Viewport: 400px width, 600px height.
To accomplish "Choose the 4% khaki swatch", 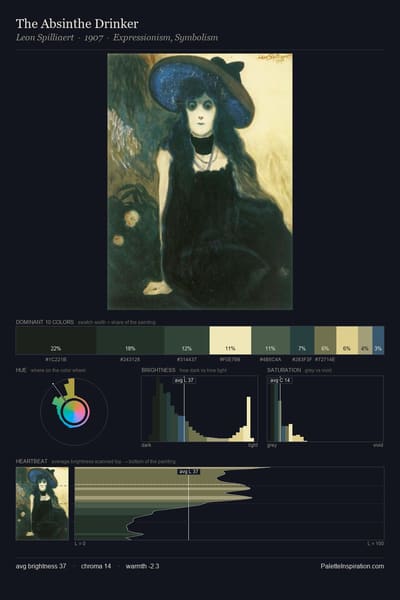I will [365, 340].
